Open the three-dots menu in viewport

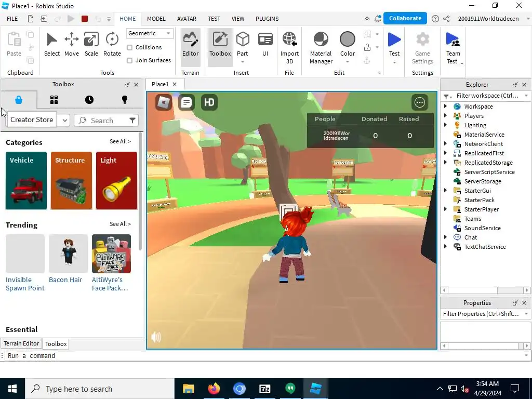(x=420, y=102)
